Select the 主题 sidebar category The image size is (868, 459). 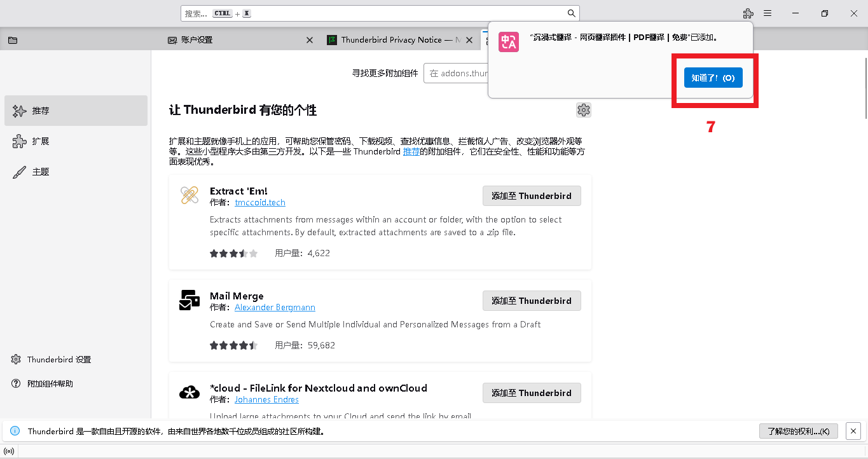76,172
